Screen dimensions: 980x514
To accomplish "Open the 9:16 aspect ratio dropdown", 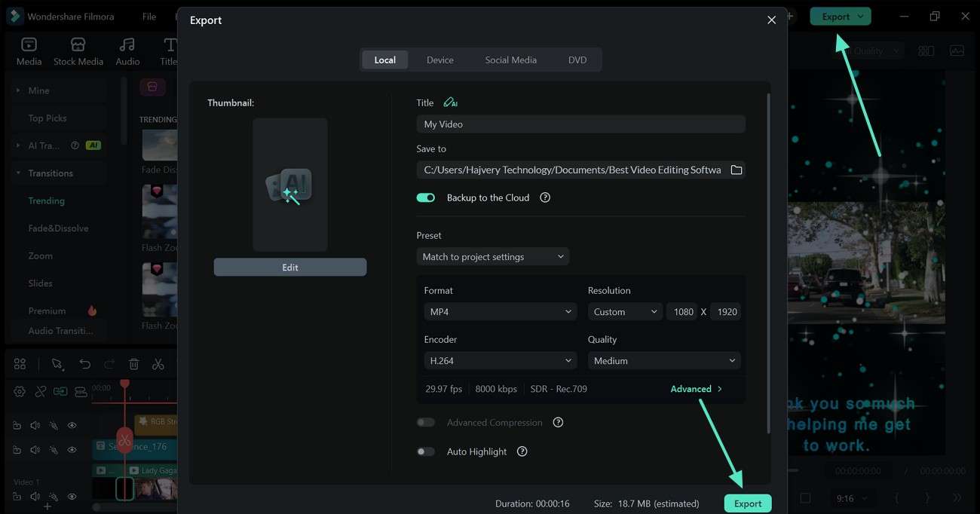I will pos(856,498).
